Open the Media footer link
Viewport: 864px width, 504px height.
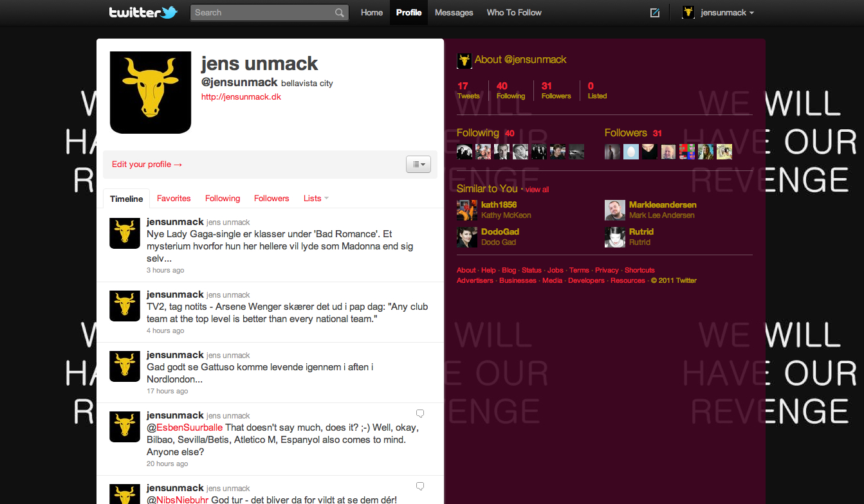click(x=553, y=281)
